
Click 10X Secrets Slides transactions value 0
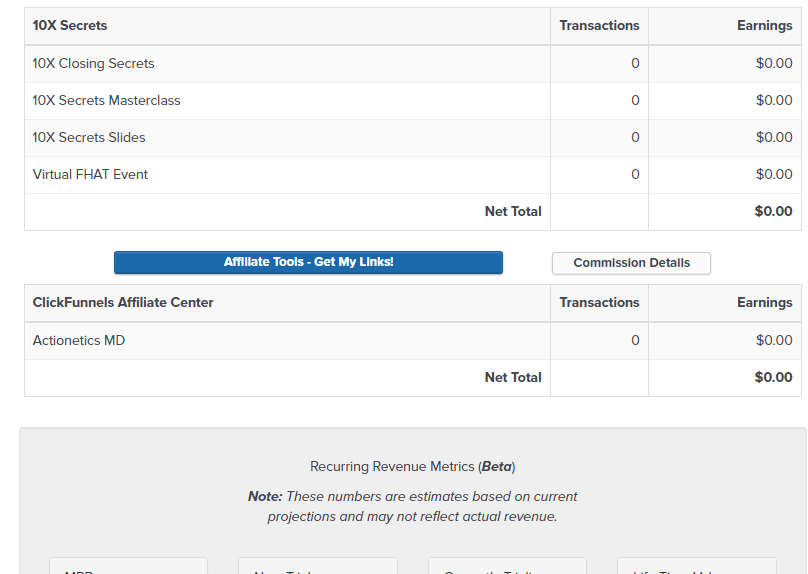tap(635, 138)
